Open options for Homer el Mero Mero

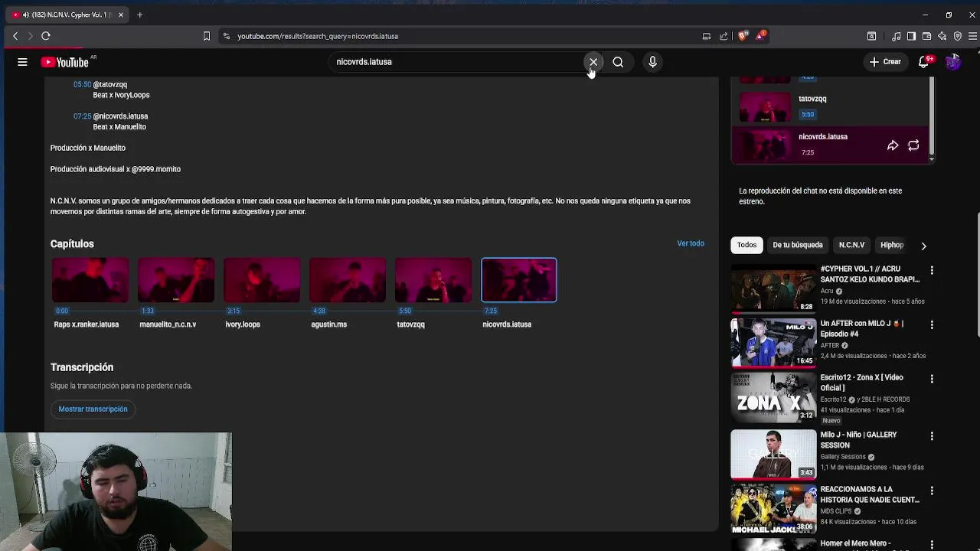932,545
